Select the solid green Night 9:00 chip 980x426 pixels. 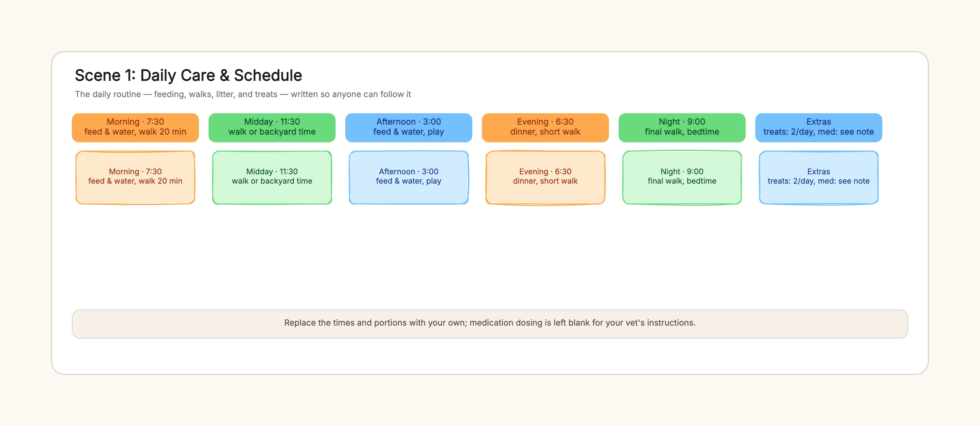(682, 127)
